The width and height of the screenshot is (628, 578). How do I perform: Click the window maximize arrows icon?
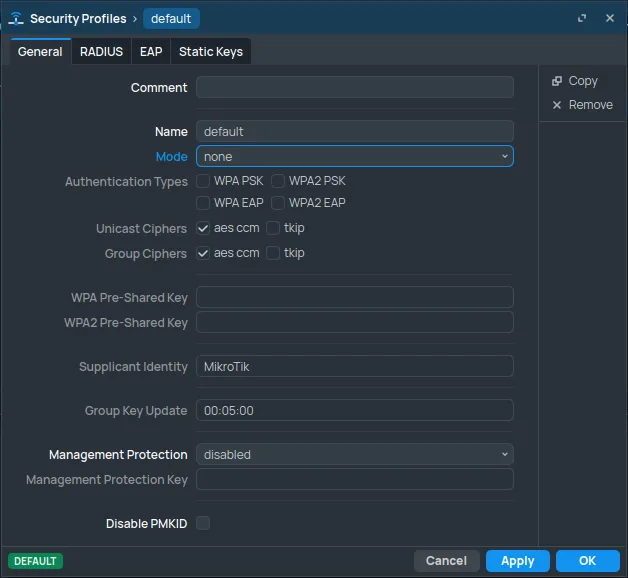pos(582,19)
